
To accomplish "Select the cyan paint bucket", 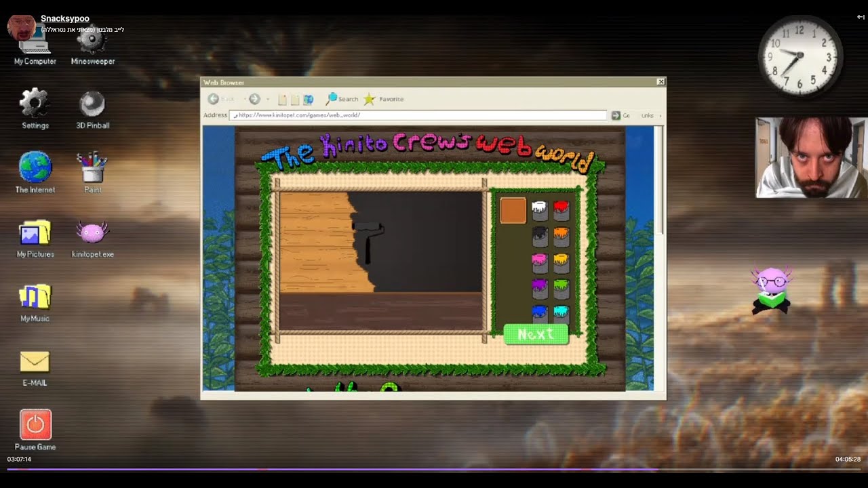I will click(561, 314).
